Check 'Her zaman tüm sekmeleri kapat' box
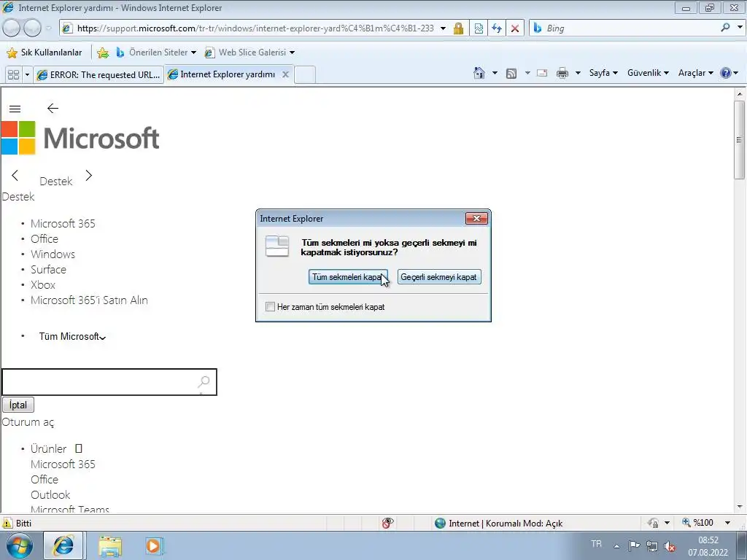The height and width of the screenshot is (560, 747). [270, 307]
